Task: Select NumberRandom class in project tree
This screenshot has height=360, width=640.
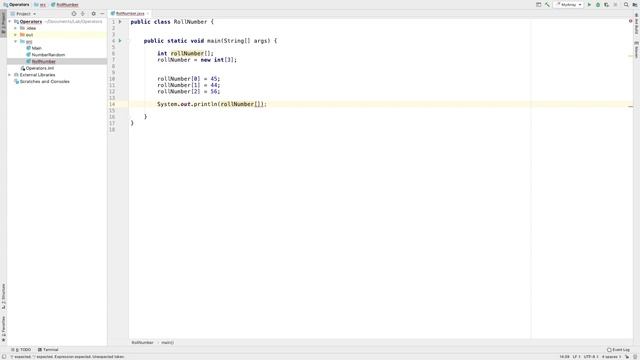Action: [48, 55]
